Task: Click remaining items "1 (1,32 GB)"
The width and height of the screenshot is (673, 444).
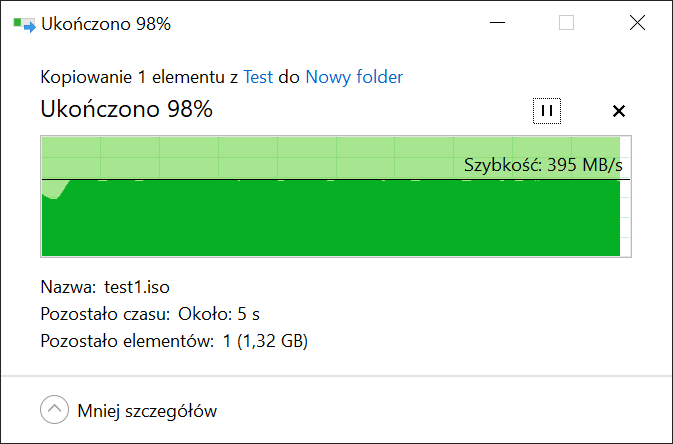Action: [265, 341]
